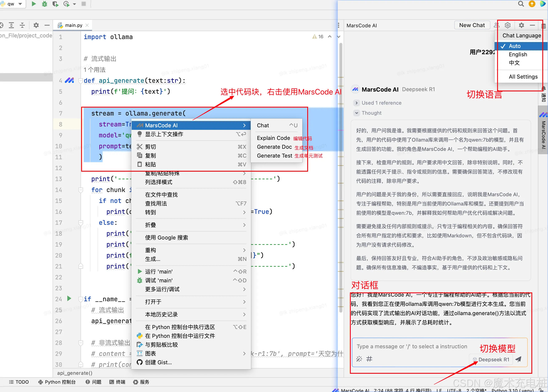Select Auto chat language option
Viewport: 548px width, 392px height.
tap(515, 46)
